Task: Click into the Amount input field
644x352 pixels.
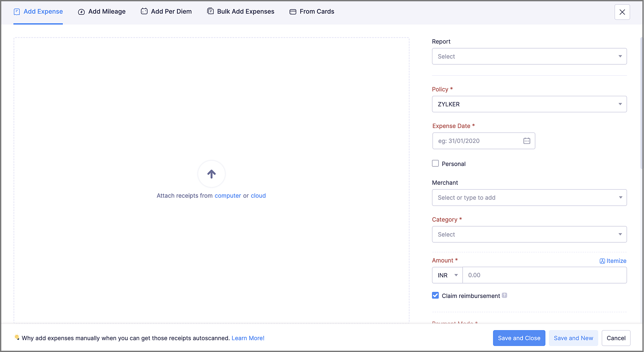Action: [544, 275]
